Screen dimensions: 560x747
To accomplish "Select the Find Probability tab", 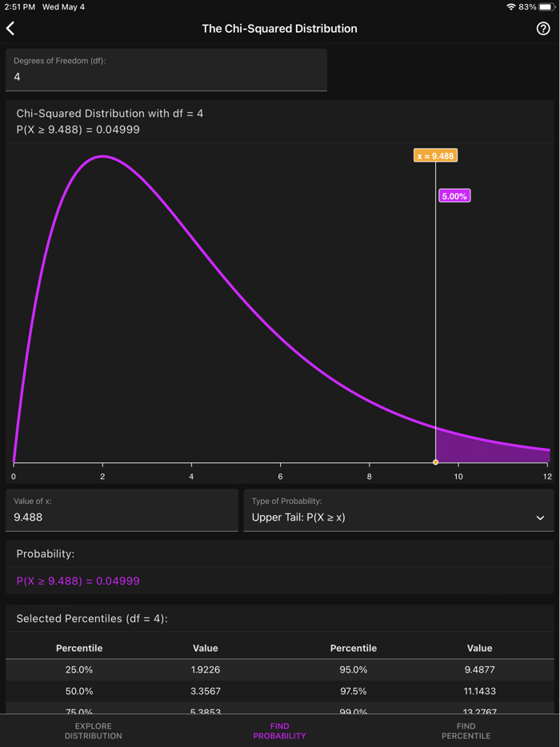I will 279,730.
